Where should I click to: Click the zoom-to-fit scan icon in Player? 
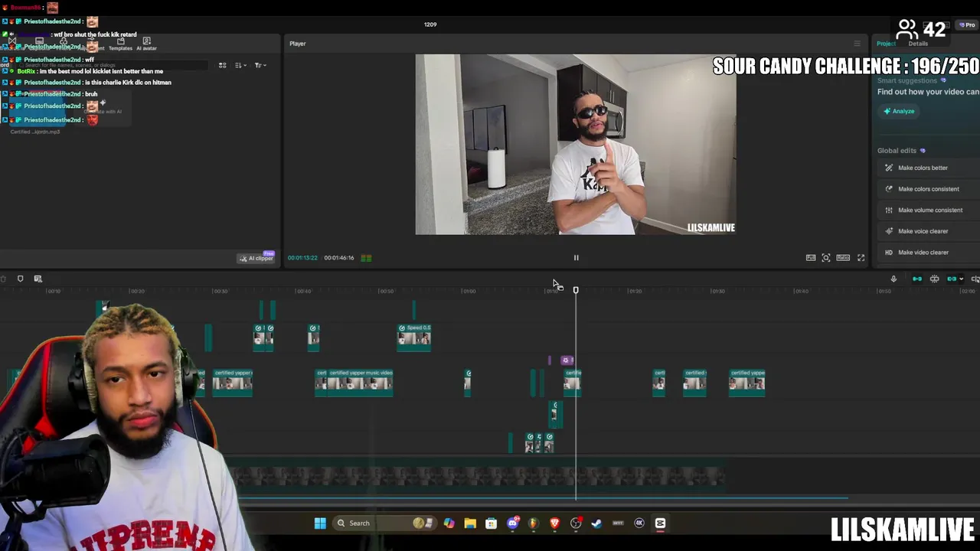(x=826, y=258)
